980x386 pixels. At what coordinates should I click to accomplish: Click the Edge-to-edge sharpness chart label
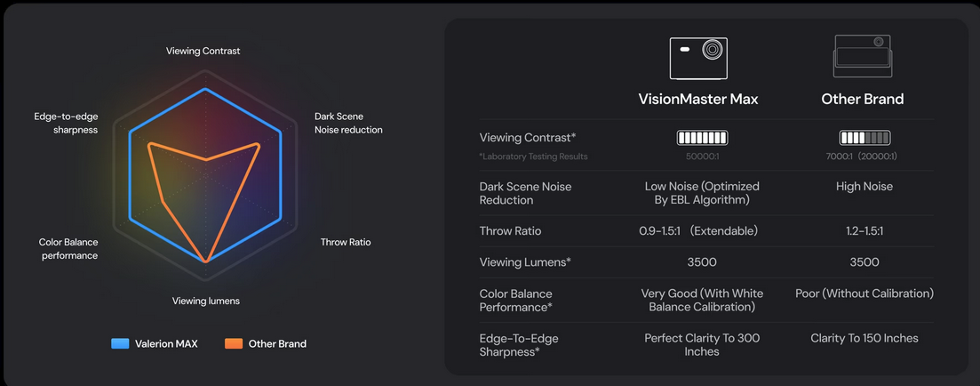tap(66, 123)
